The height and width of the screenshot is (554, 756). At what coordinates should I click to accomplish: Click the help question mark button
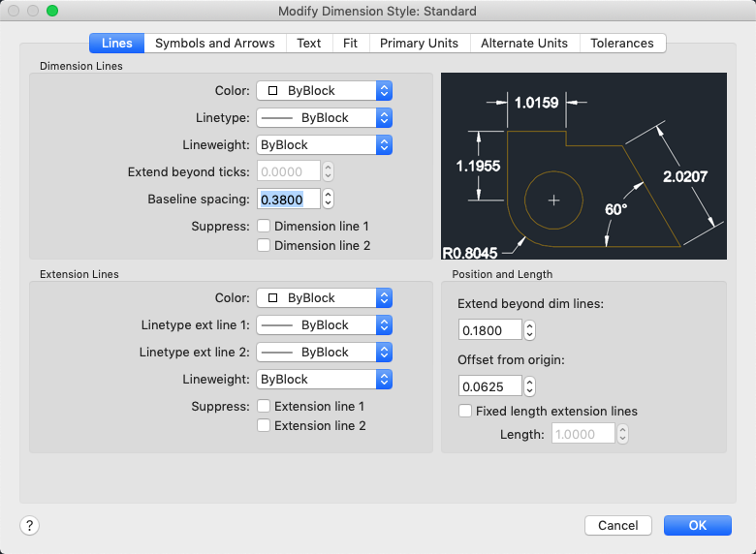pos(29,526)
